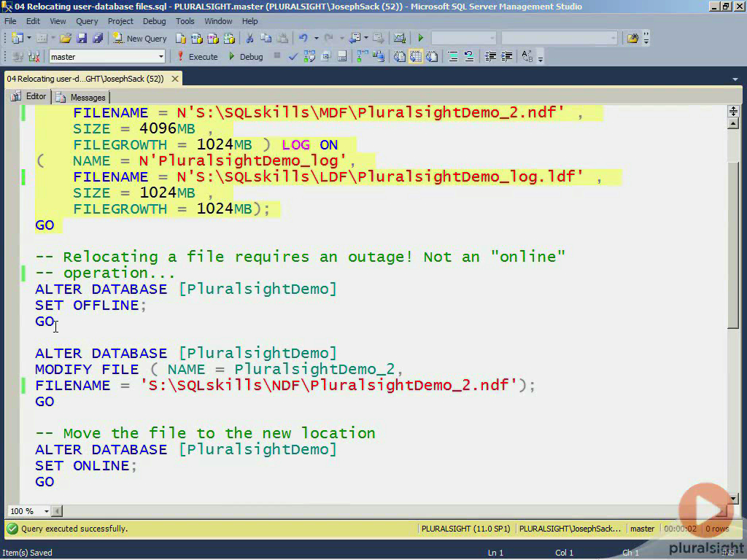Expand the Navigate Backward dropdown arrow
The height and width of the screenshot is (560, 747).
tap(366, 38)
